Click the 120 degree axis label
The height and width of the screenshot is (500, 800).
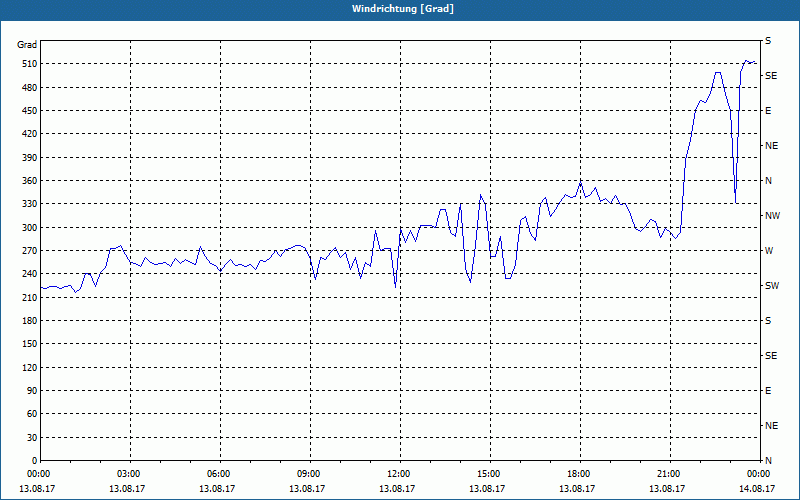[x=29, y=367]
